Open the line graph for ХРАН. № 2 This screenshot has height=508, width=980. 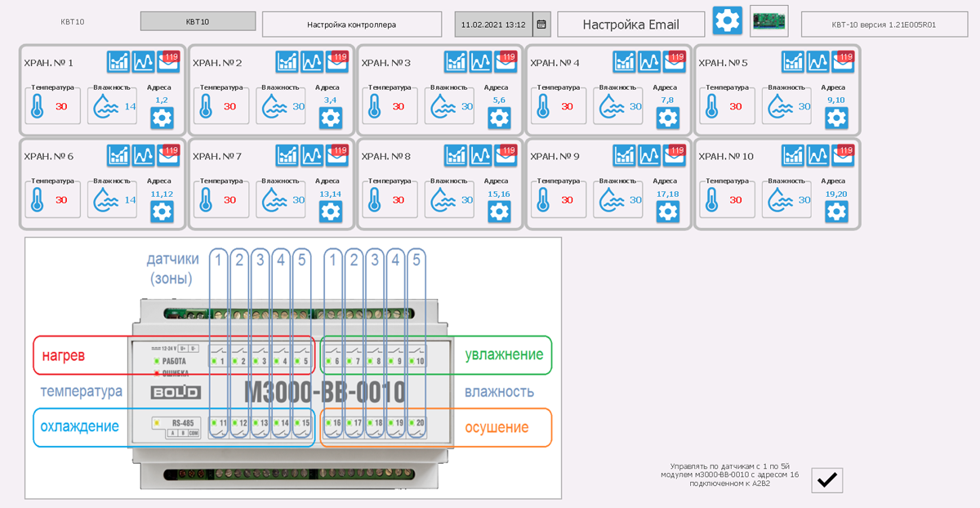tap(312, 61)
